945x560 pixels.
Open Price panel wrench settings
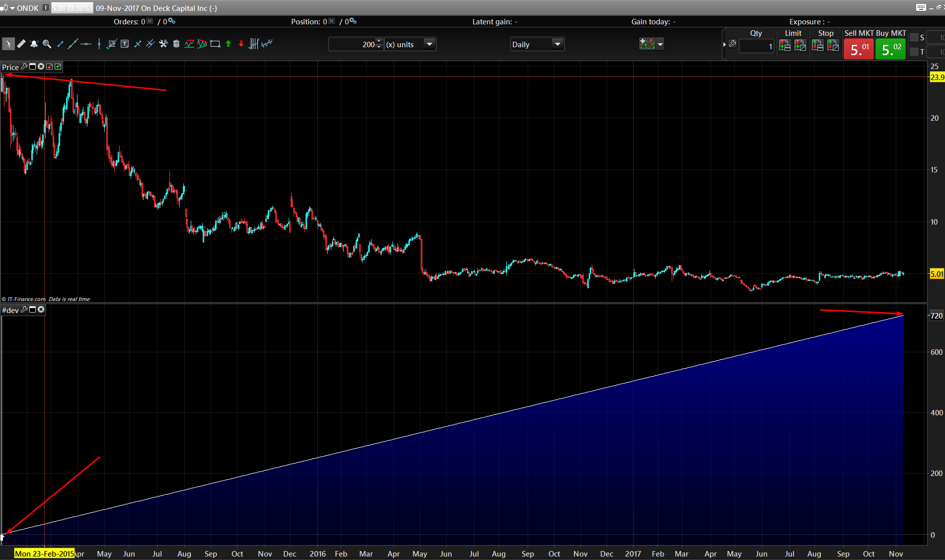[x=24, y=67]
